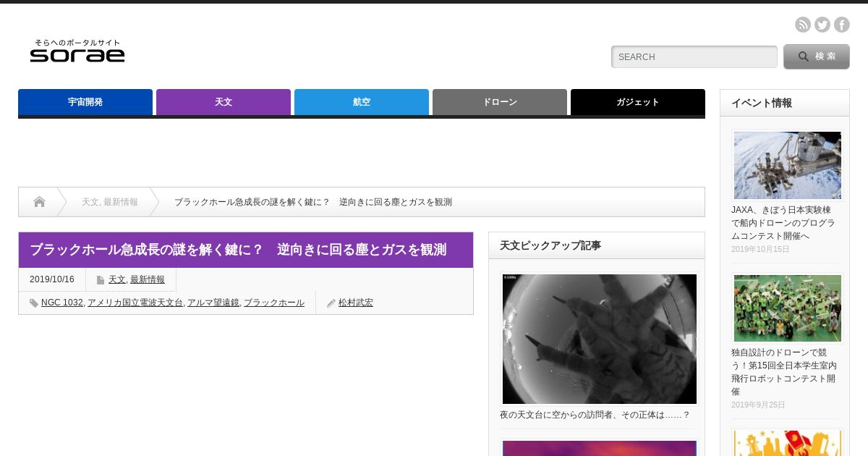Open the 天文 category link under title
The image size is (868, 456).
point(117,279)
